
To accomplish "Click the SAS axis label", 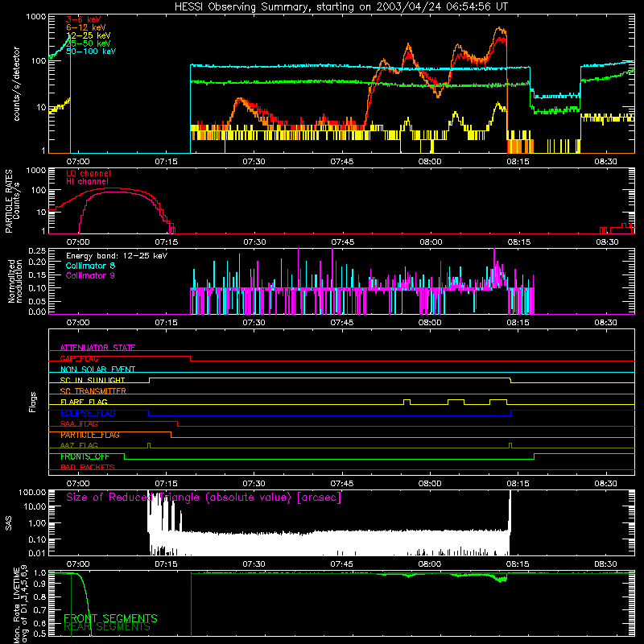I will (8, 522).
